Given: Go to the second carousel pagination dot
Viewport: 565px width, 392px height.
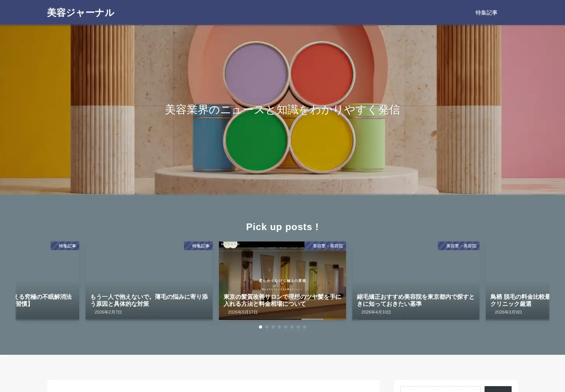Looking at the screenshot, I should [267, 327].
